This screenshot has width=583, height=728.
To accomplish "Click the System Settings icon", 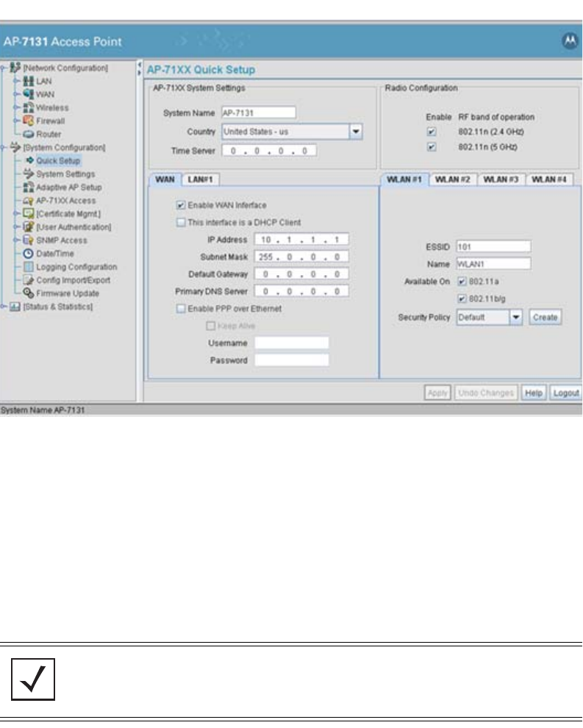I will (29, 174).
